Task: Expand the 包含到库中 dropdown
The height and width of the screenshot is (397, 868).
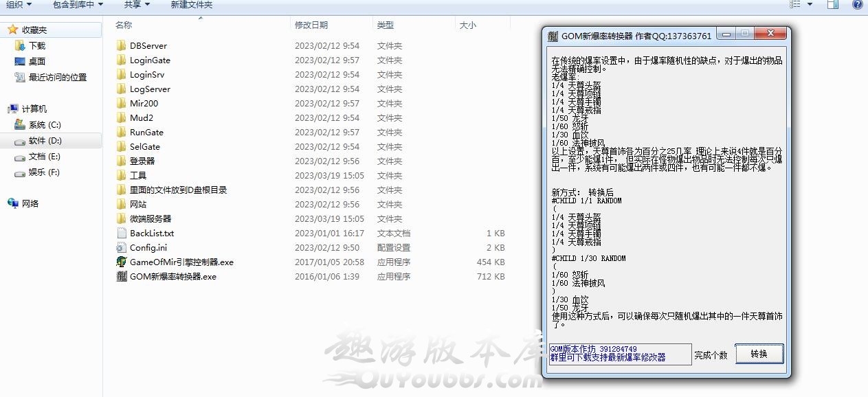Action: [x=78, y=4]
